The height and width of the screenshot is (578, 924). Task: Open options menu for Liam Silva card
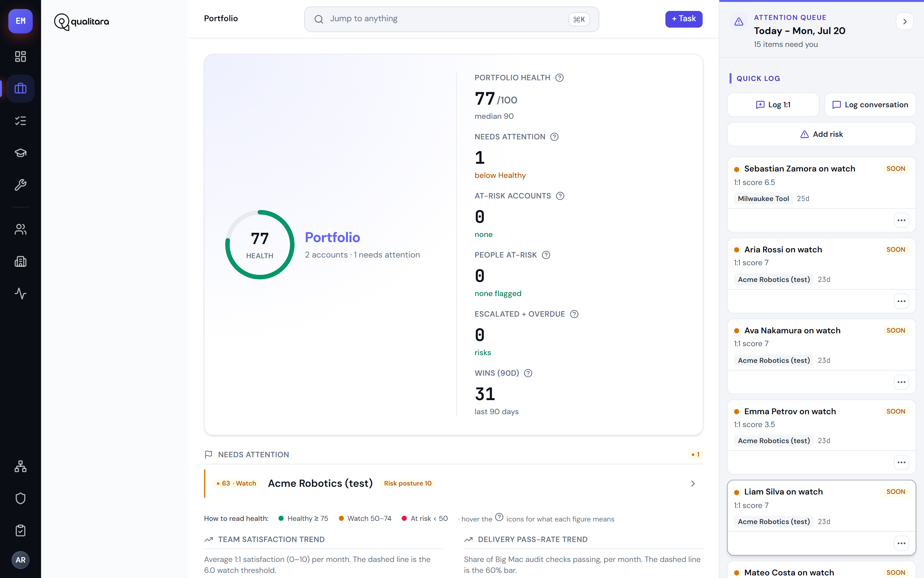pyautogui.click(x=902, y=544)
